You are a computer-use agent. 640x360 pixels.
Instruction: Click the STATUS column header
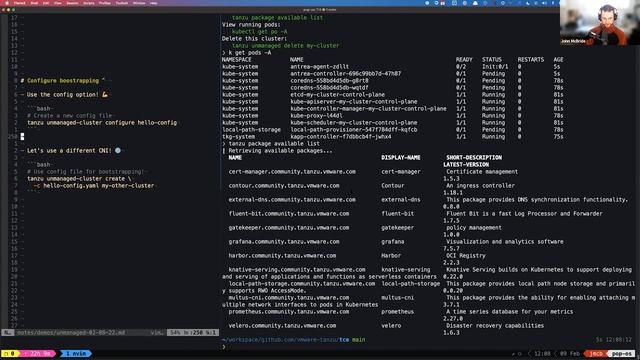[491, 60]
